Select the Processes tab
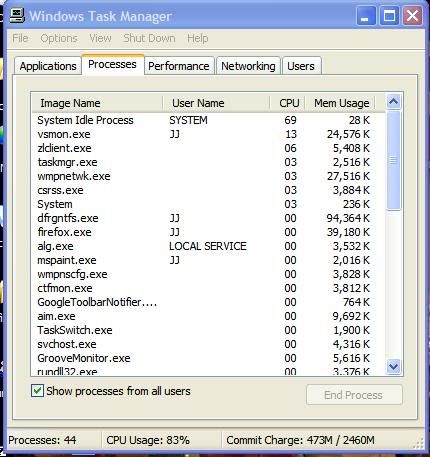 coord(112,64)
